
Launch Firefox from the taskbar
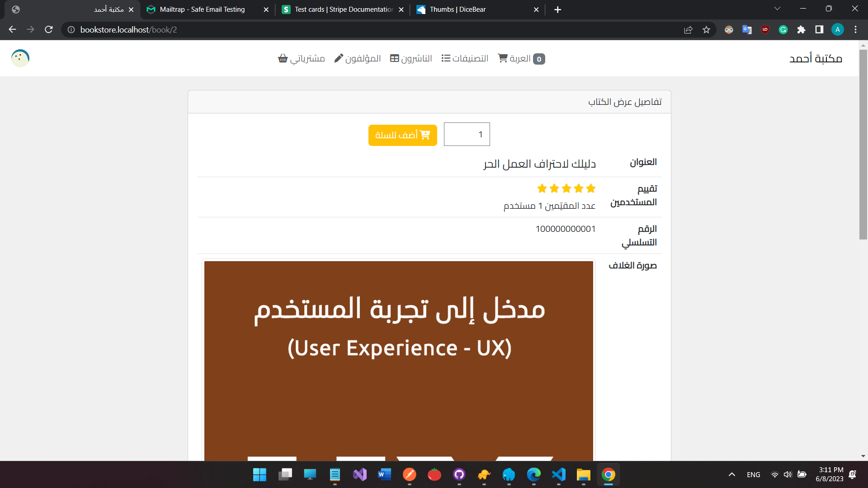tap(509, 475)
